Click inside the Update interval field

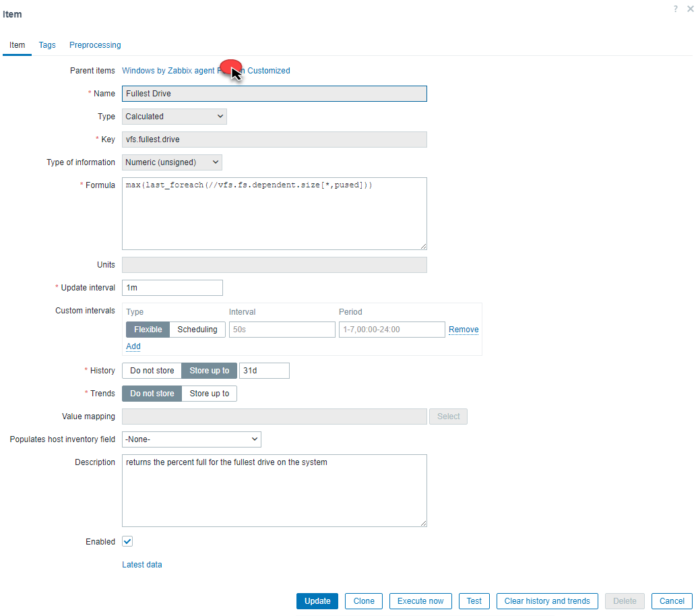(172, 287)
